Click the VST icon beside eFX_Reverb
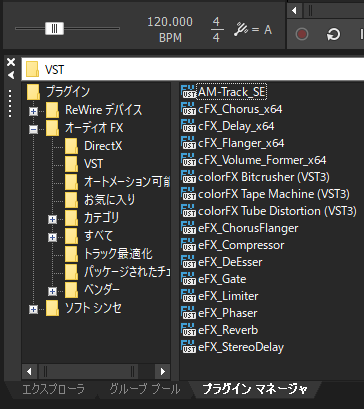 [188, 330]
